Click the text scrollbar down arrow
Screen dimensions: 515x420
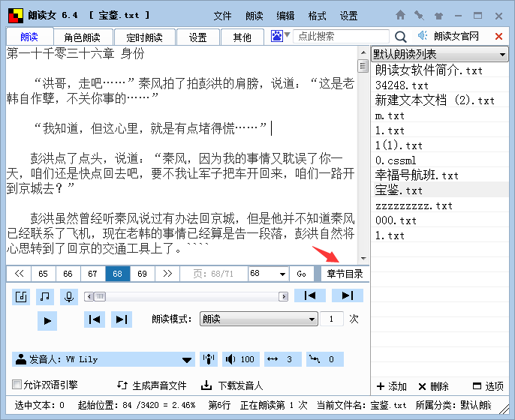click(363, 258)
